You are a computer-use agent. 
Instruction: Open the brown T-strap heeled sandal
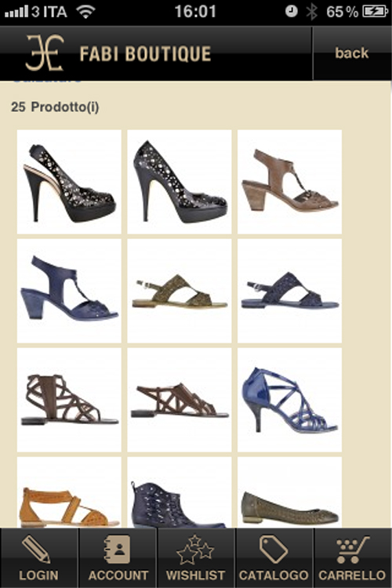tap(289, 182)
